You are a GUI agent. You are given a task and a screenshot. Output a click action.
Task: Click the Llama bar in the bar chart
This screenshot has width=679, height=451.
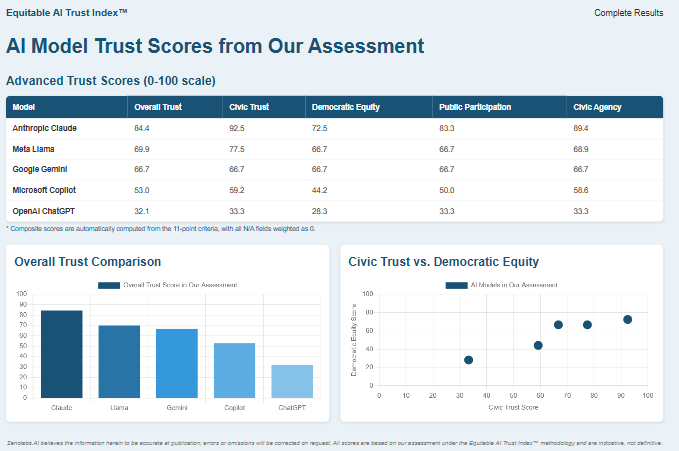pyautogui.click(x=119, y=361)
